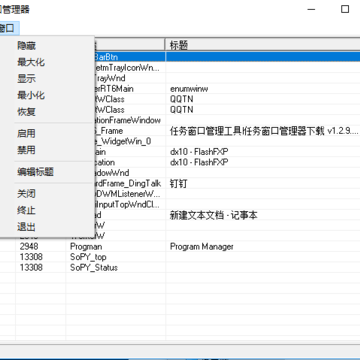Minimize the task window manager

(x=311, y=9)
